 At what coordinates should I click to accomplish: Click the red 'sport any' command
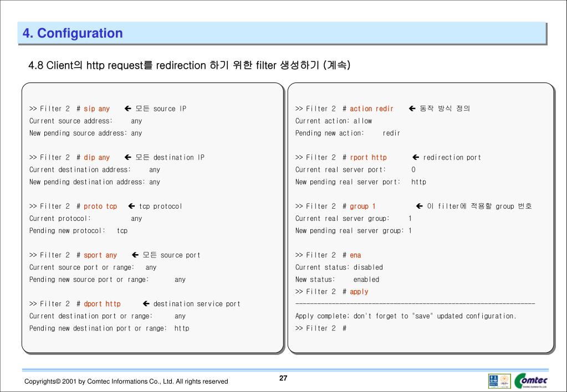pos(100,255)
